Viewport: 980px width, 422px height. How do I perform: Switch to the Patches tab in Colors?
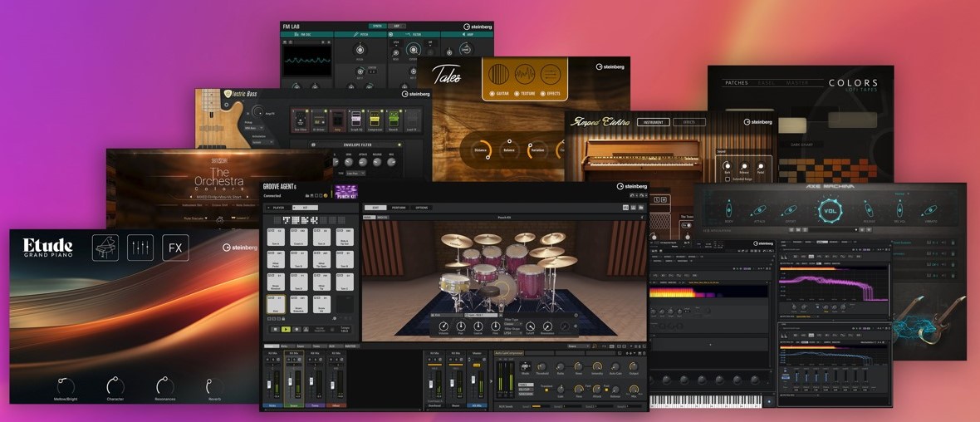tap(737, 83)
